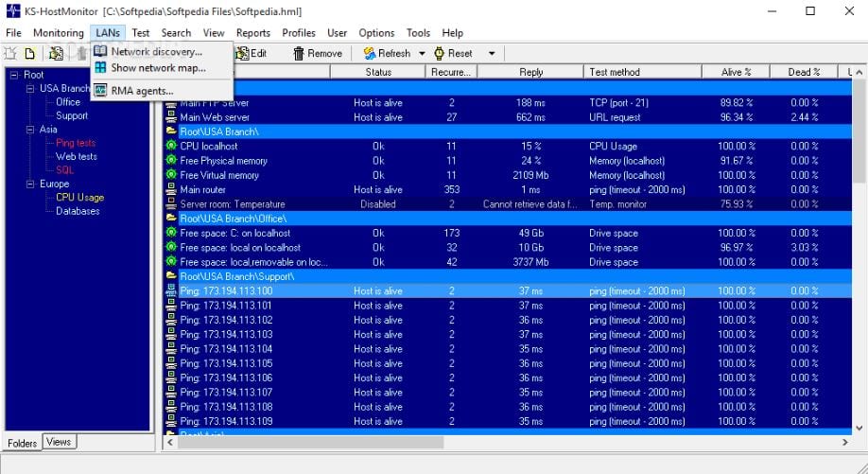This screenshot has height=474, width=868.
Task: Click the KS-HostMonitor title bar icon
Action: coord(12,10)
